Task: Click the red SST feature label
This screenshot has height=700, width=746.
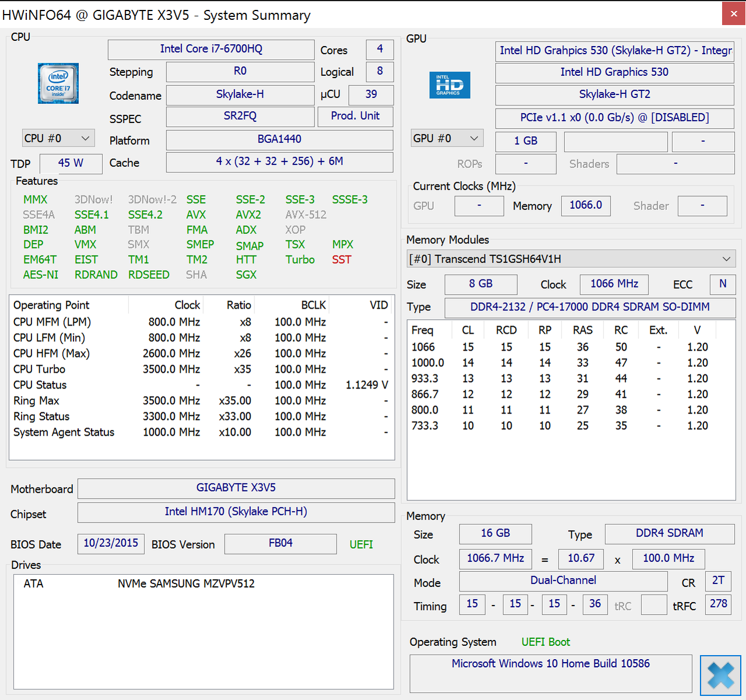Action: click(342, 260)
